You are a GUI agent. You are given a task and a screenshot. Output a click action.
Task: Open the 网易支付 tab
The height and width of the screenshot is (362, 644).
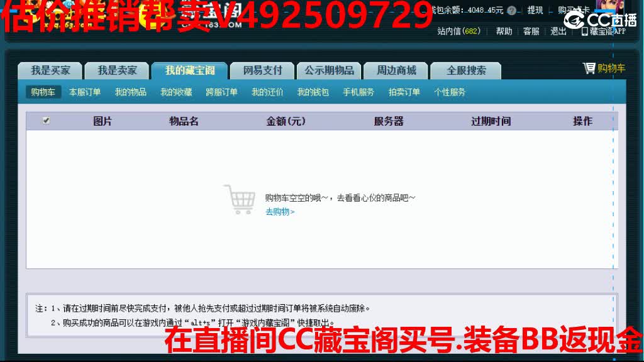[262, 70]
